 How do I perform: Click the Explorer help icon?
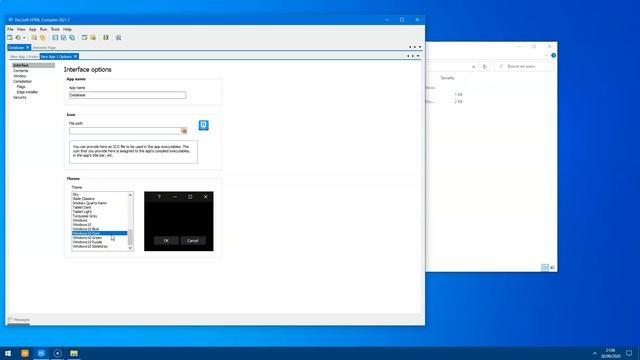coord(553,56)
